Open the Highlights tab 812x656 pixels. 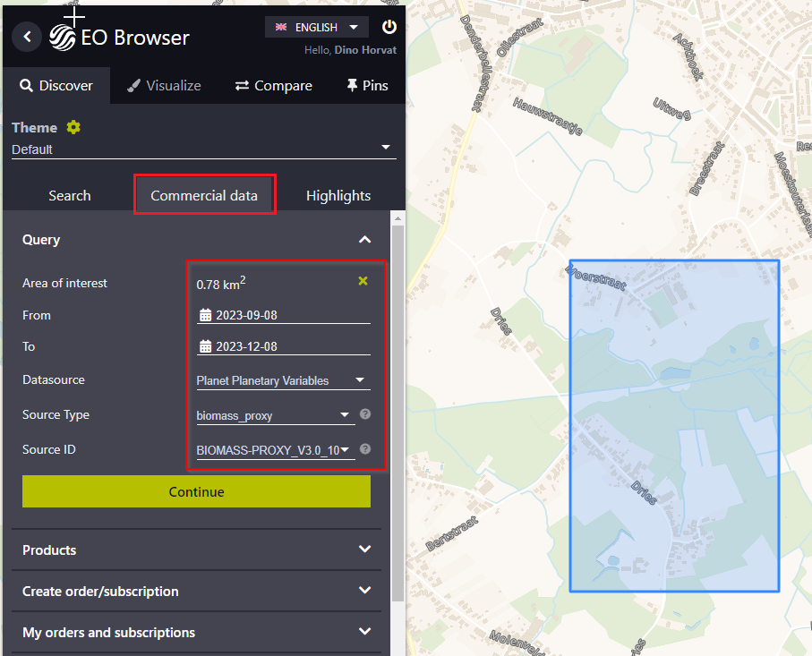[x=338, y=195]
